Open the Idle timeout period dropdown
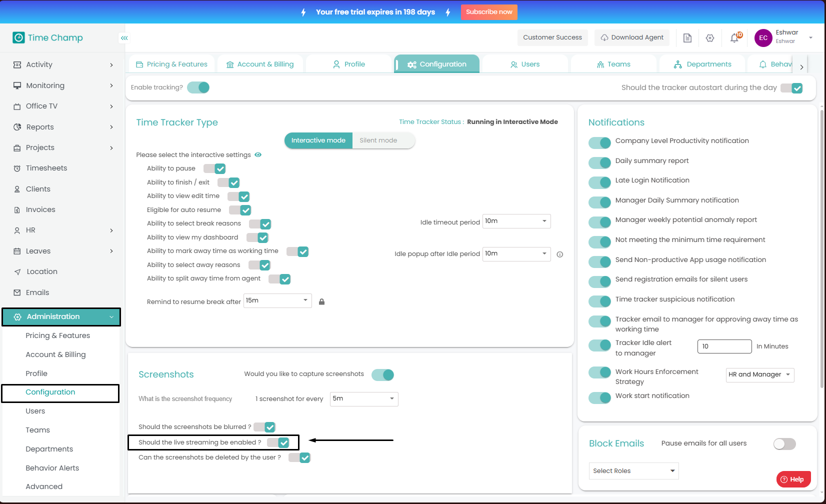 click(516, 221)
